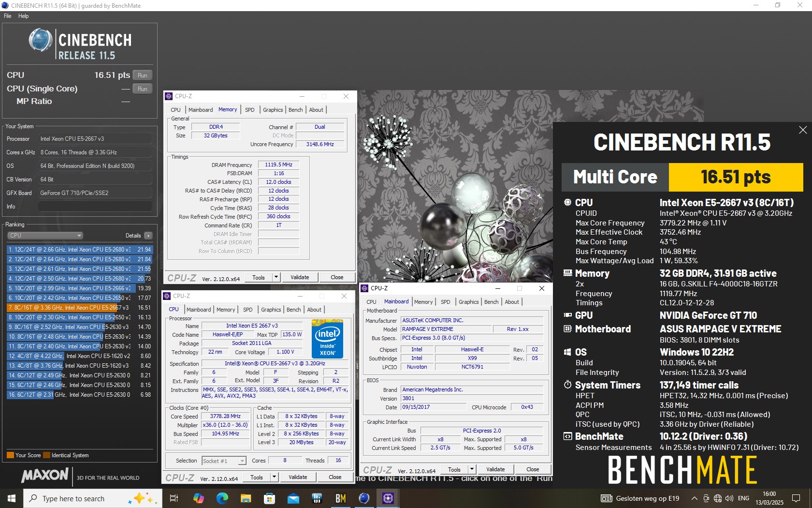Open the network status tray icon

[718, 498]
